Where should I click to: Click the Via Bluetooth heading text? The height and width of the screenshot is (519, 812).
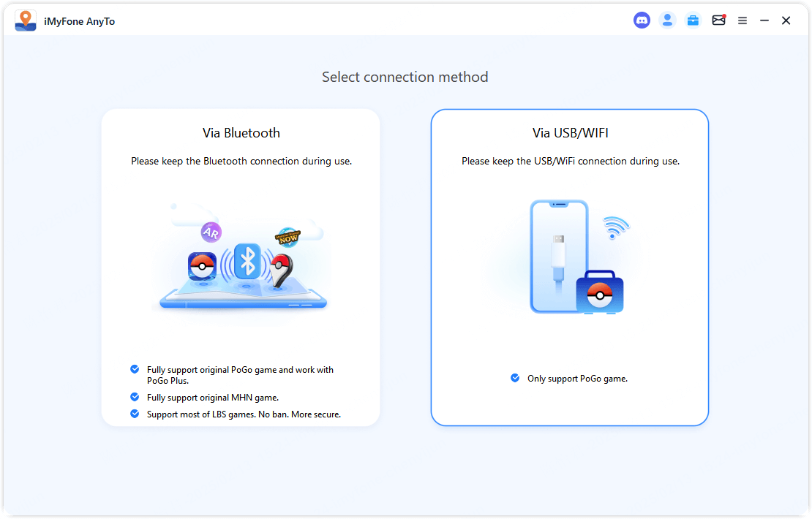point(241,133)
